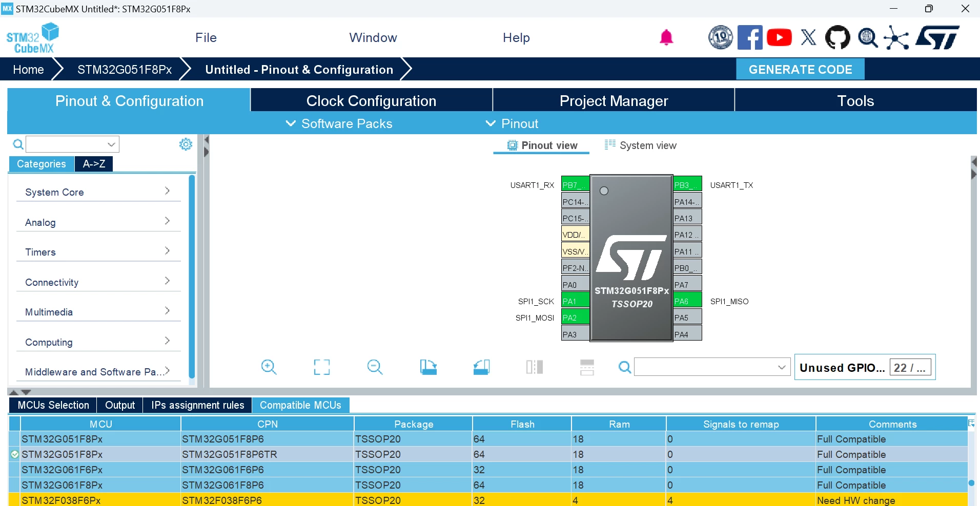Click the STM32CubeMX logo
Viewport: 980px width, 506px height.
(33, 38)
